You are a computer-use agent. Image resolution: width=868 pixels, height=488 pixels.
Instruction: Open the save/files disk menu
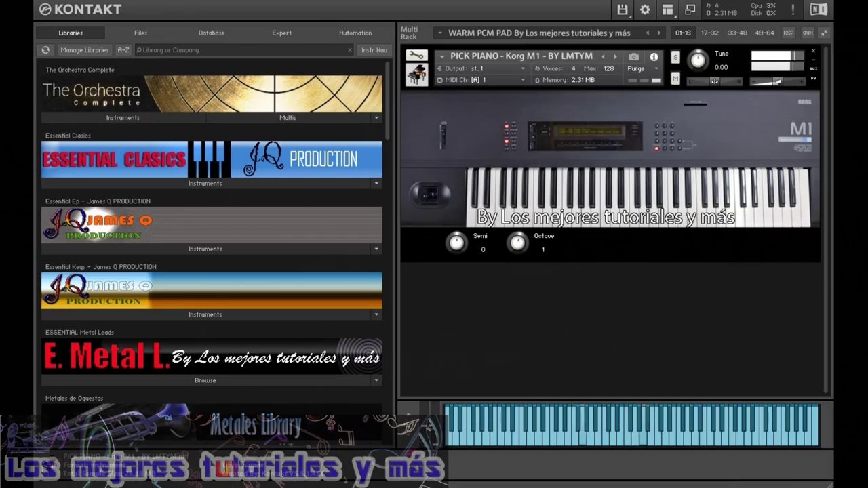coord(622,9)
